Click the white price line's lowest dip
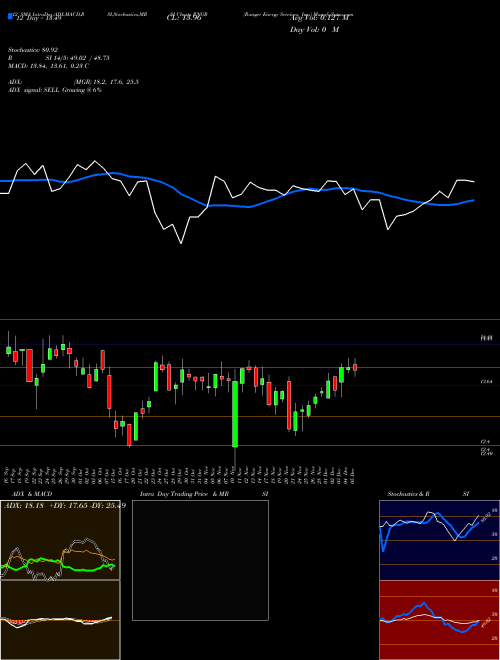Viewport: 500px width, 660px height. click(x=181, y=243)
